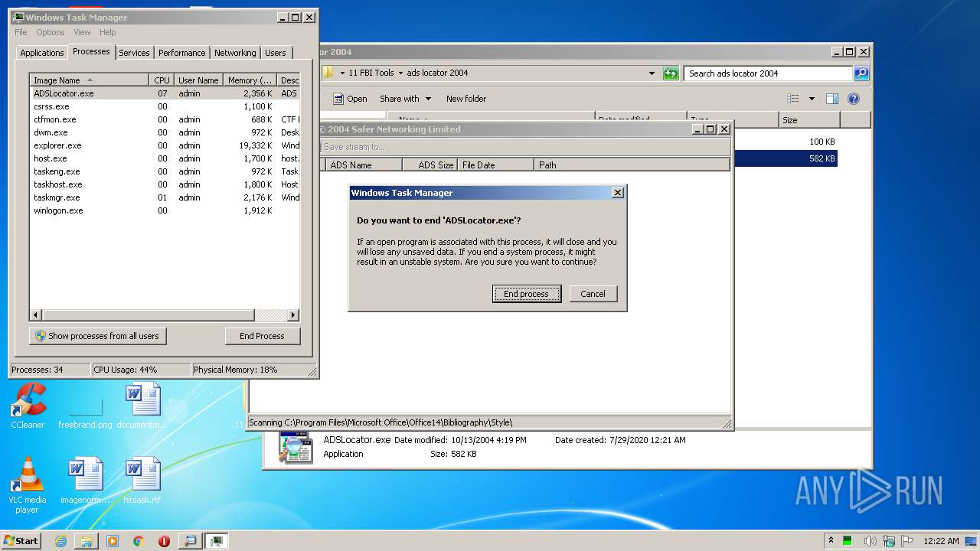Open the CCleaner desktop shortcut
980x551 pixels.
(28, 406)
